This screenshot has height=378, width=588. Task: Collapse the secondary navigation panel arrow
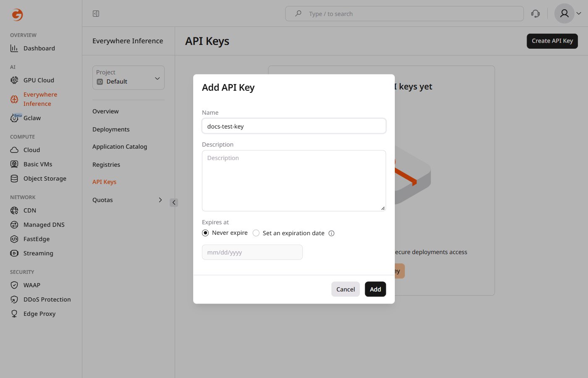click(x=174, y=202)
